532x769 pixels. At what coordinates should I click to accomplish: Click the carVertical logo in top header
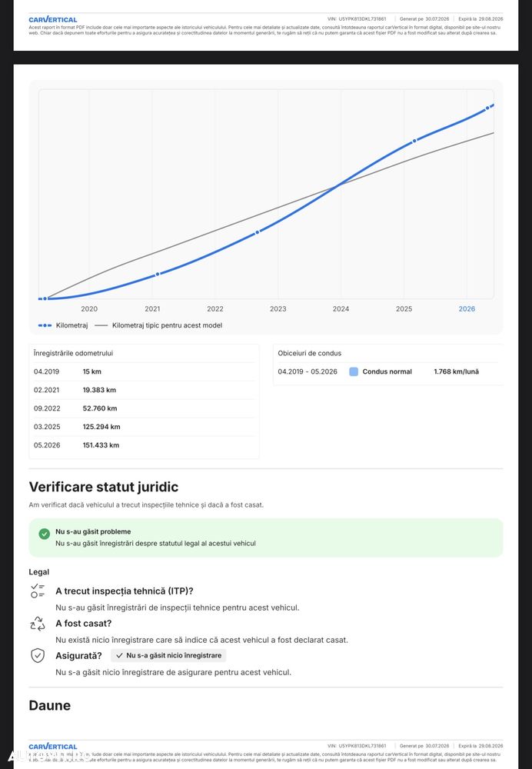(53, 20)
